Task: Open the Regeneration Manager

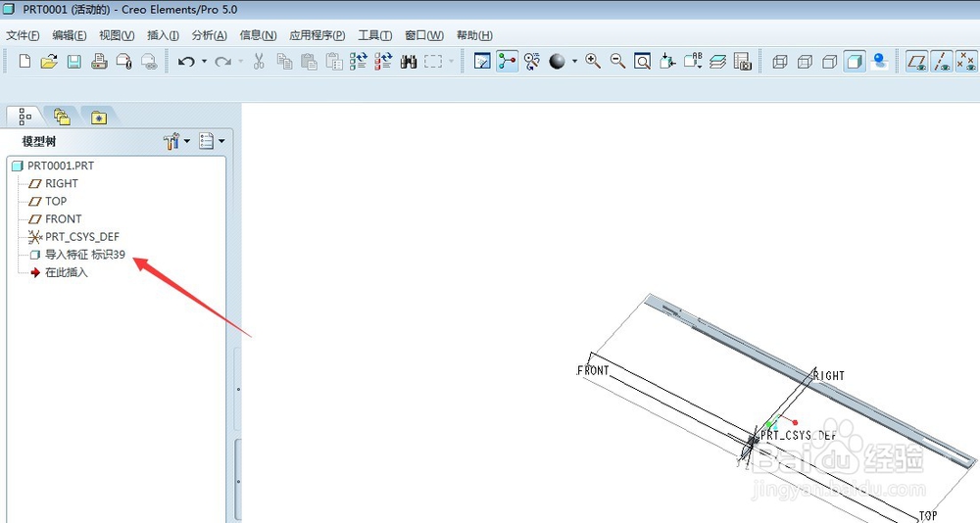Action: point(383,62)
